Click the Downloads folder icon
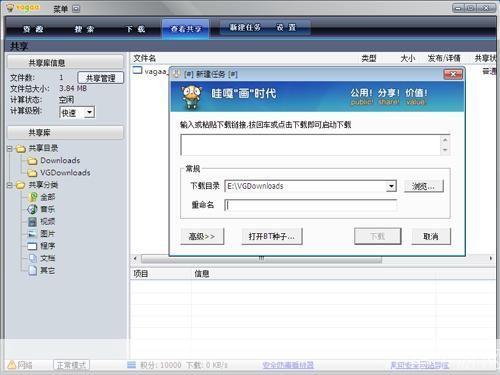The width and height of the screenshot is (500, 375). [32, 161]
